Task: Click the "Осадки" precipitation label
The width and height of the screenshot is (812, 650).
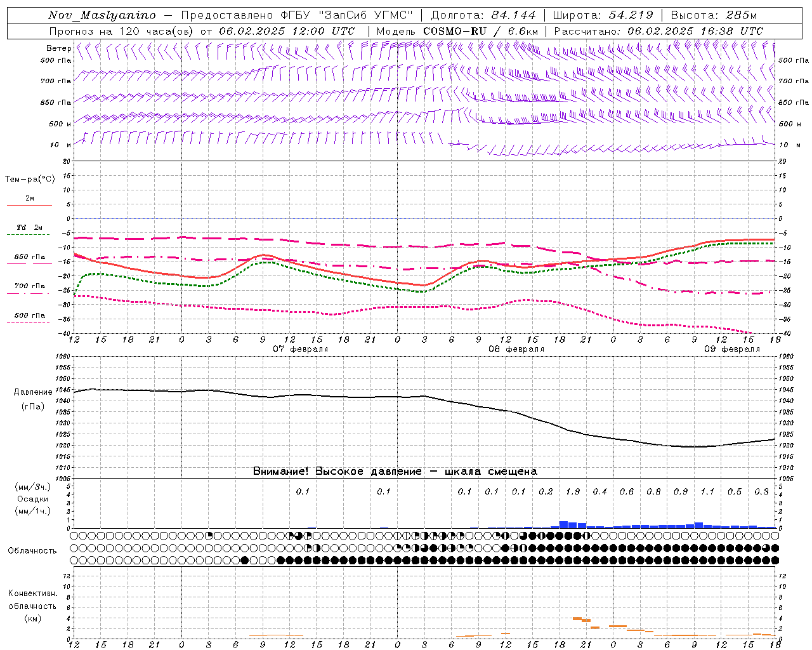Action: coord(32,499)
